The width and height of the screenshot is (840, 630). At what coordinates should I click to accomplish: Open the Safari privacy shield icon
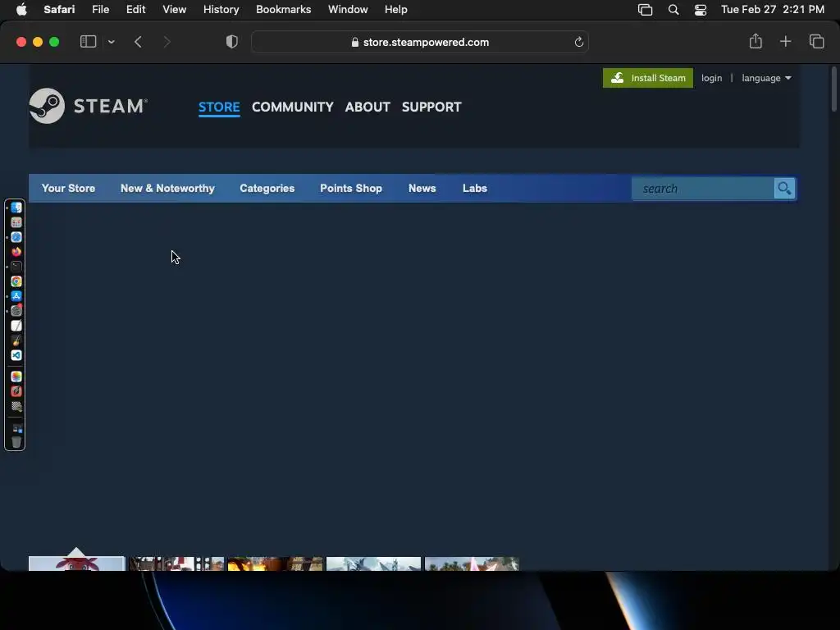click(x=231, y=42)
